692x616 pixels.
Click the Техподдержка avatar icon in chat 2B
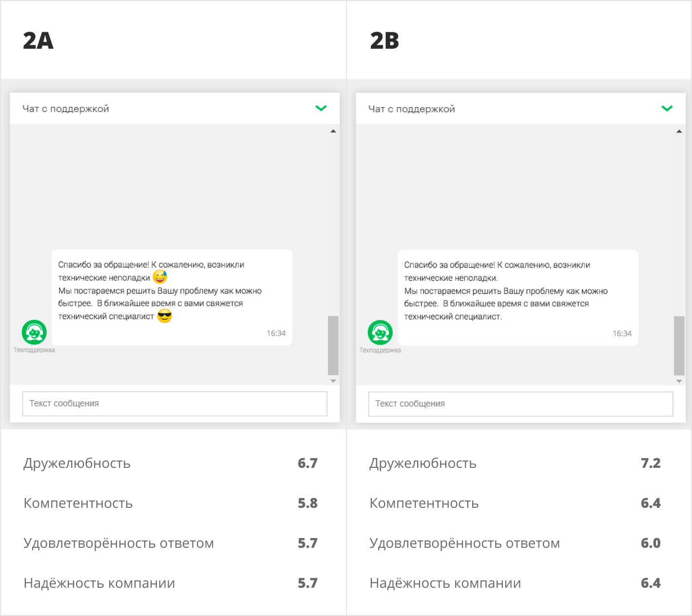tap(380, 332)
